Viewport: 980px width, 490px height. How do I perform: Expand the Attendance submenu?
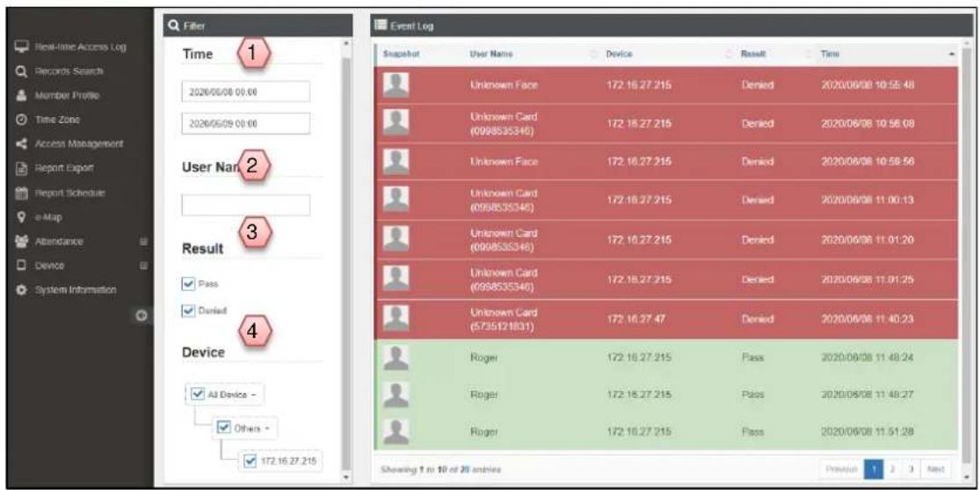[143, 242]
